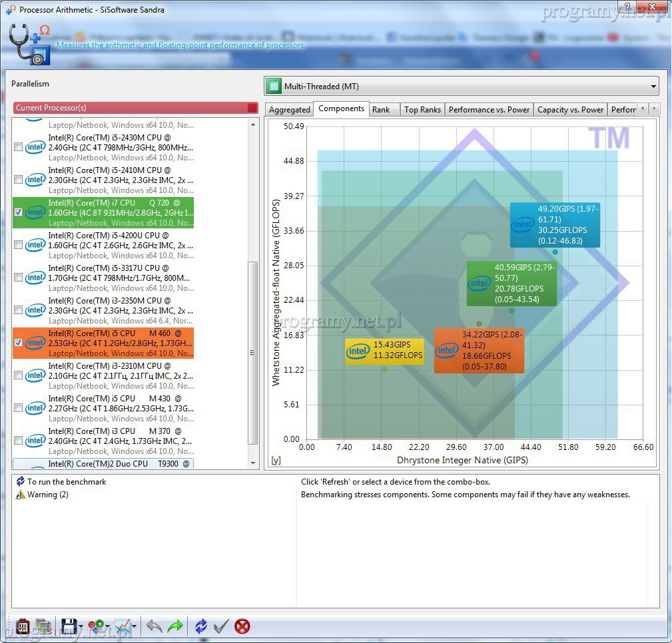Open the dropdown arrow beside the save icon

click(81, 626)
